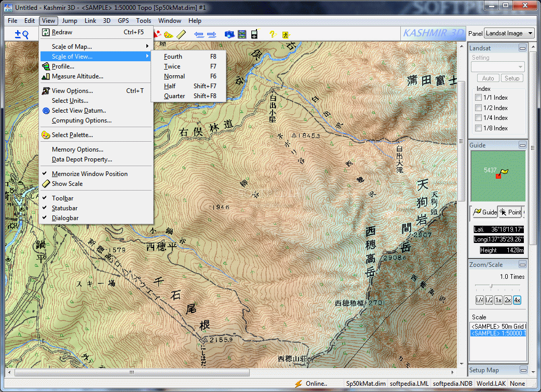Click 'World.LAK' in the status bar

pyautogui.click(x=491, y=384)
